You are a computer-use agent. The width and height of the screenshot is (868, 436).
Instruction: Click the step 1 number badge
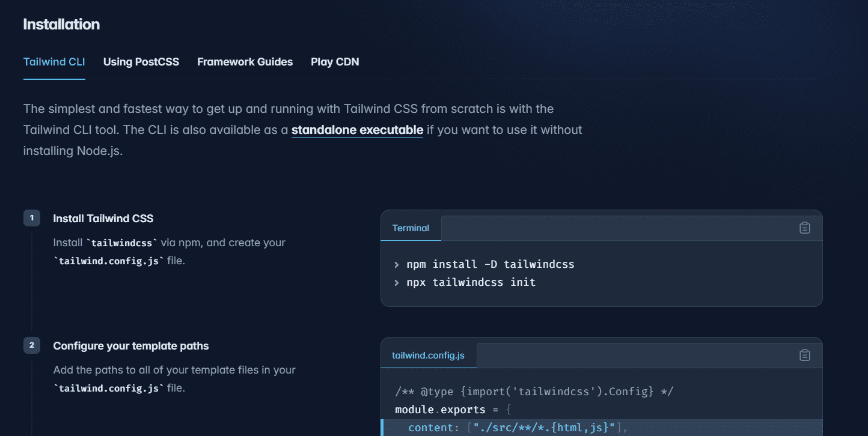pos(32,218)
